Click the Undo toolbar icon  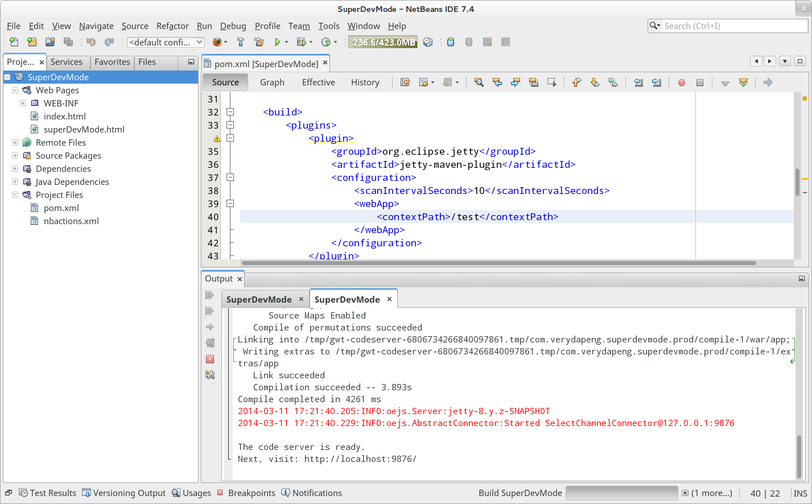91,42
